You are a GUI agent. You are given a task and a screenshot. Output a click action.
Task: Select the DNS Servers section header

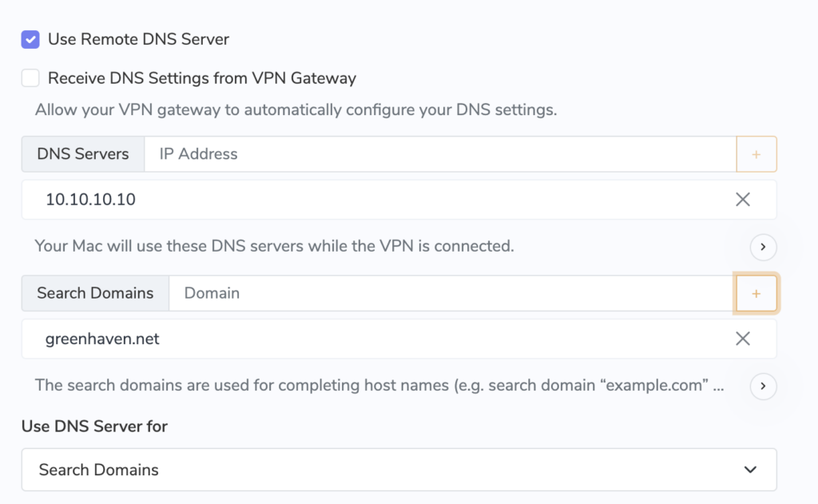click(81, 153)
